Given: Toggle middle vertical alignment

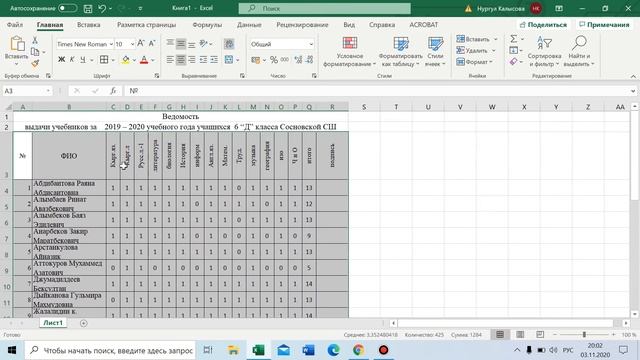Looking at the screenshot, I should [181, 43].
